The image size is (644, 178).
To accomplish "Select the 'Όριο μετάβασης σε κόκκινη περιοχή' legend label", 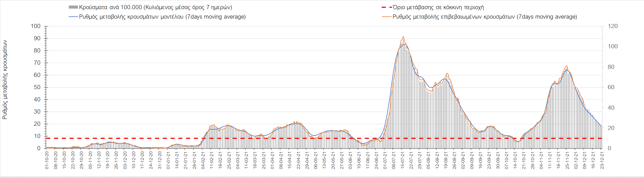I will 438,7.
